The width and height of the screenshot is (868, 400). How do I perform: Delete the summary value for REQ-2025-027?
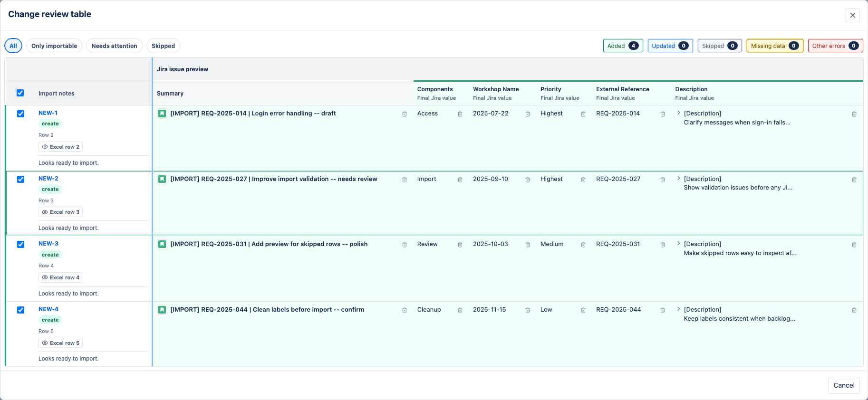(405, 180)
